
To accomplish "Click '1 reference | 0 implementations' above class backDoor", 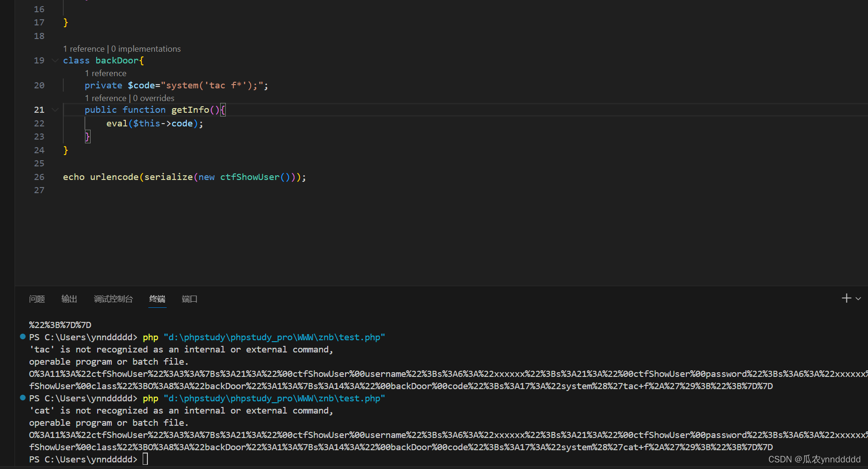I will tap(122, 48).
